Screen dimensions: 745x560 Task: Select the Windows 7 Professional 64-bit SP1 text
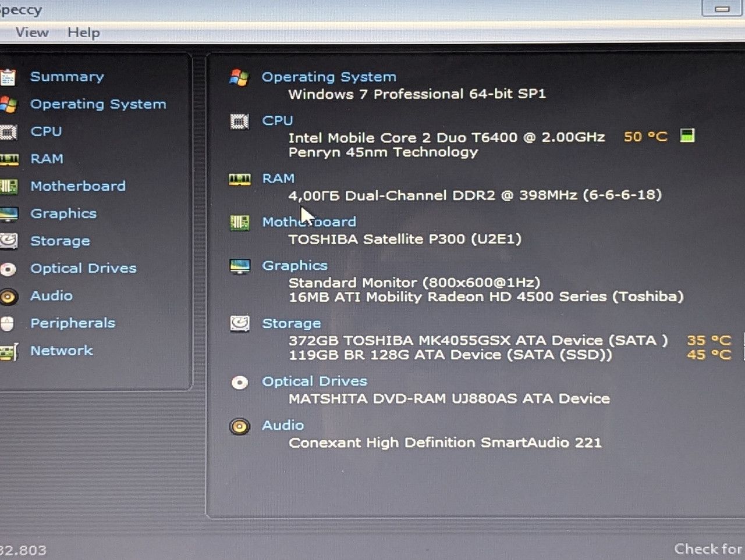click(417, 94)
